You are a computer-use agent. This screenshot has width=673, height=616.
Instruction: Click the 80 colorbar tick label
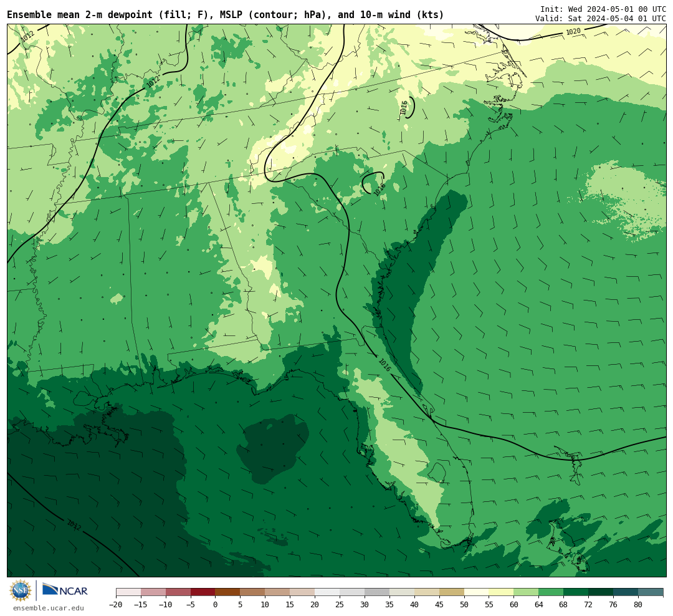coord(639,605)
